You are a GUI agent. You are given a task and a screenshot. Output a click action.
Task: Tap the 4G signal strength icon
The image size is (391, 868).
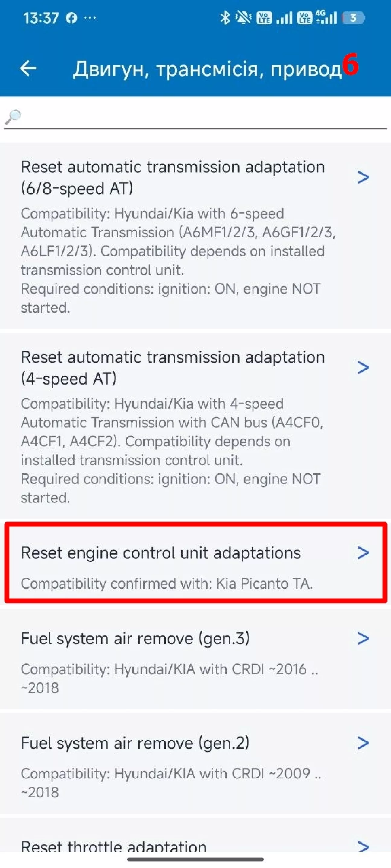(326, 17)
